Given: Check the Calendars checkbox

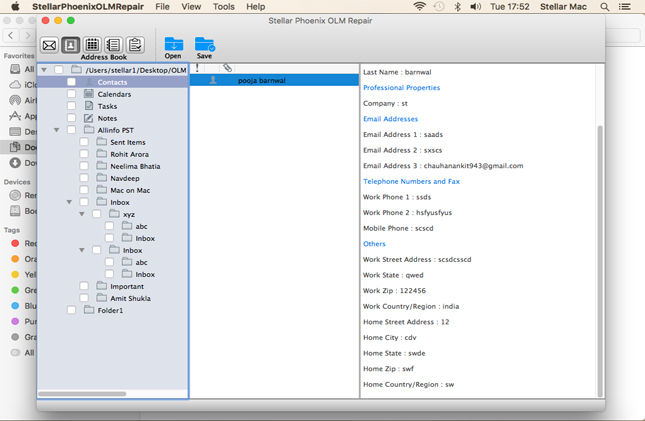Looking at the screenshot, I should point(71,94).
